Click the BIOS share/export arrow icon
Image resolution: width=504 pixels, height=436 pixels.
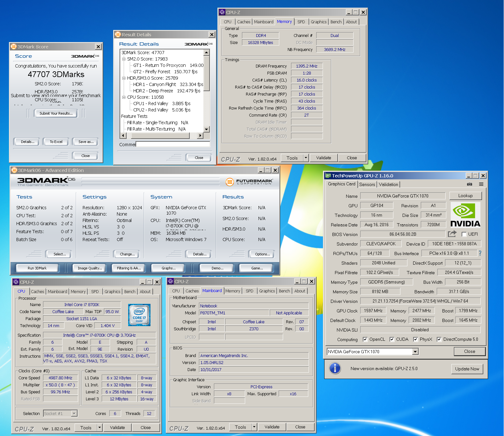click(452, 234)
